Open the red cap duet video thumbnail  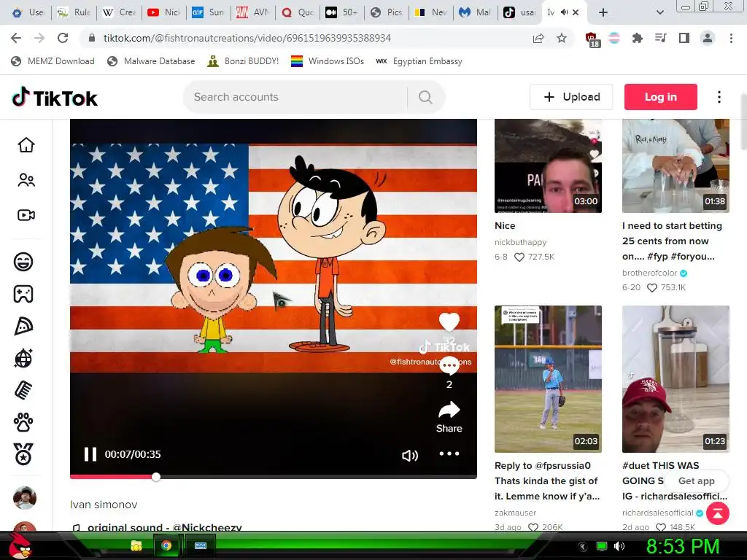pyautogui.click(x=676, y=379)
